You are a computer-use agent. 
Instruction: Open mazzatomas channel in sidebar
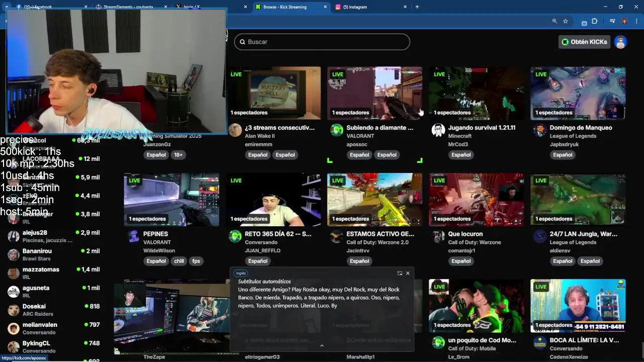[53, 273]
